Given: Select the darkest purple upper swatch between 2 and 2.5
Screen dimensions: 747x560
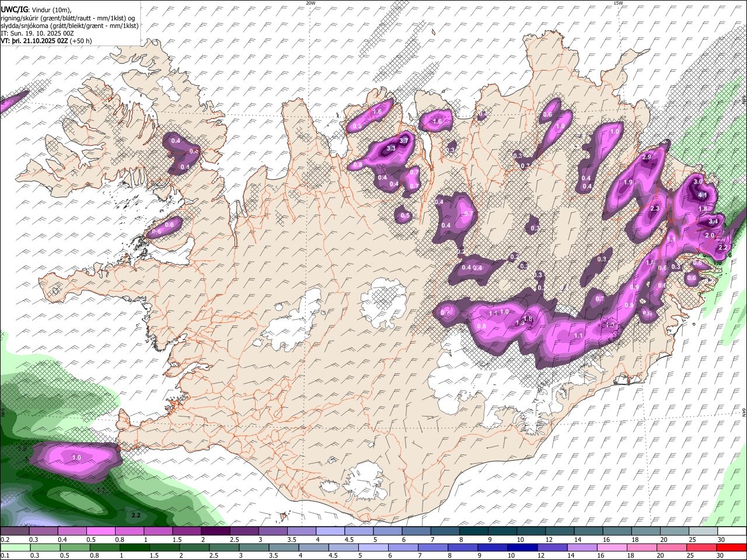Looking at the screenshot, I should 215,531.
